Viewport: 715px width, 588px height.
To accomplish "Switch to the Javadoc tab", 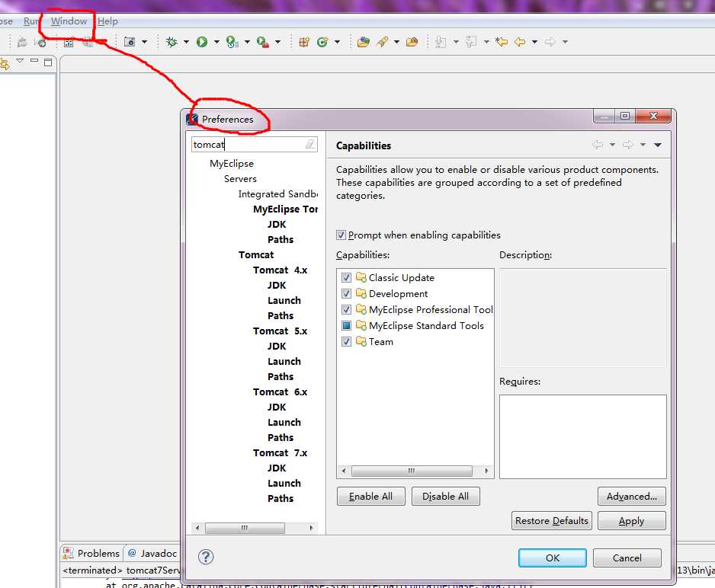I will coord(152,553).
